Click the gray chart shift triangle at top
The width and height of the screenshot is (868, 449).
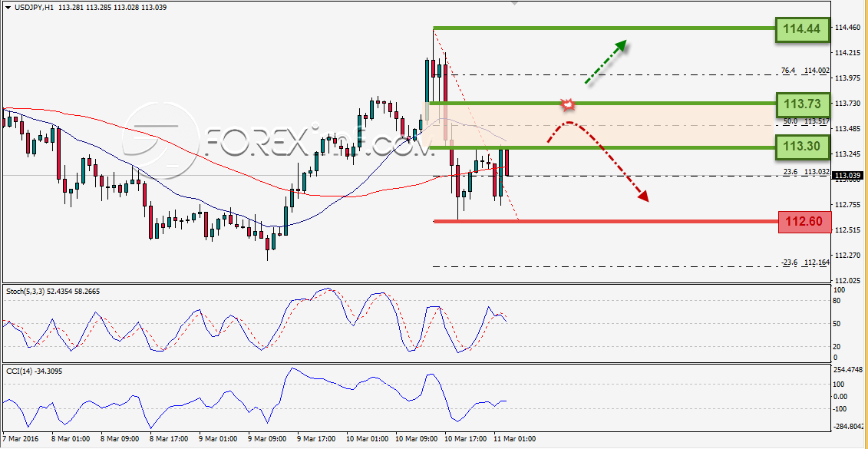pos(515,3)
